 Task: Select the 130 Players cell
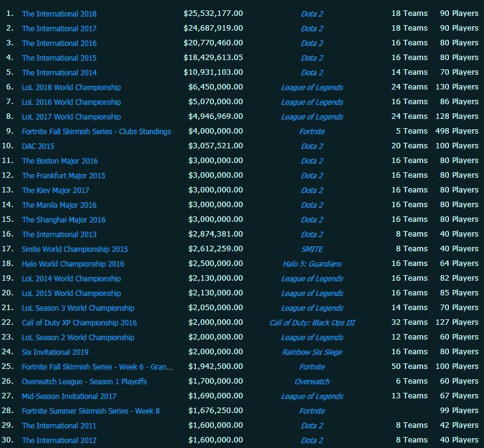[x=457, y=87]
